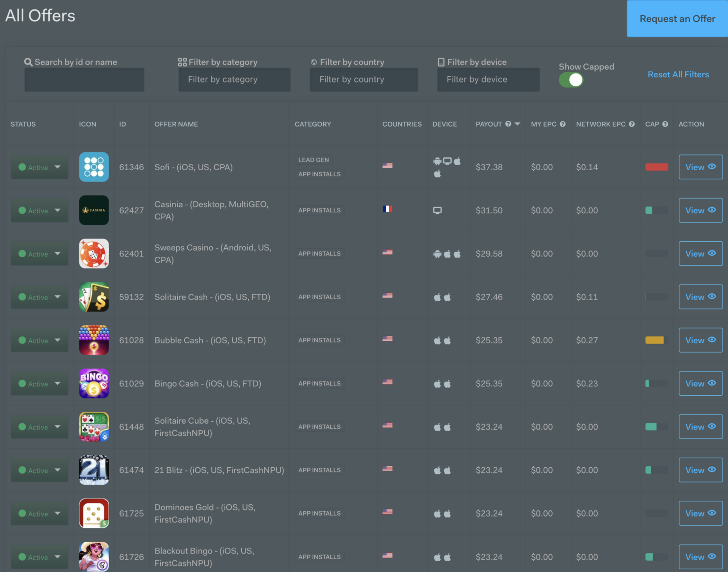
Task: Click the Android icon in Sweeps Casino row
Action: [437, 254]
